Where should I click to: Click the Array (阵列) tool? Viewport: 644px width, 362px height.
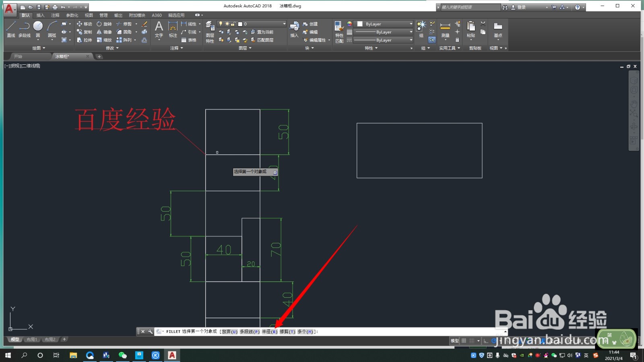[x=124, y=40]
